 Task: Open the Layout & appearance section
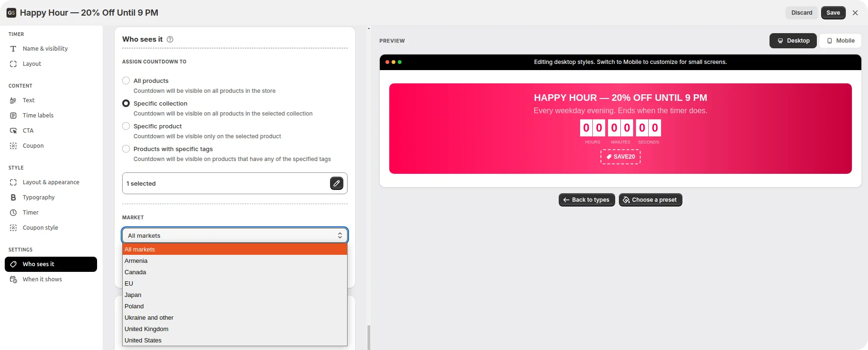click(x=51, y=182)
